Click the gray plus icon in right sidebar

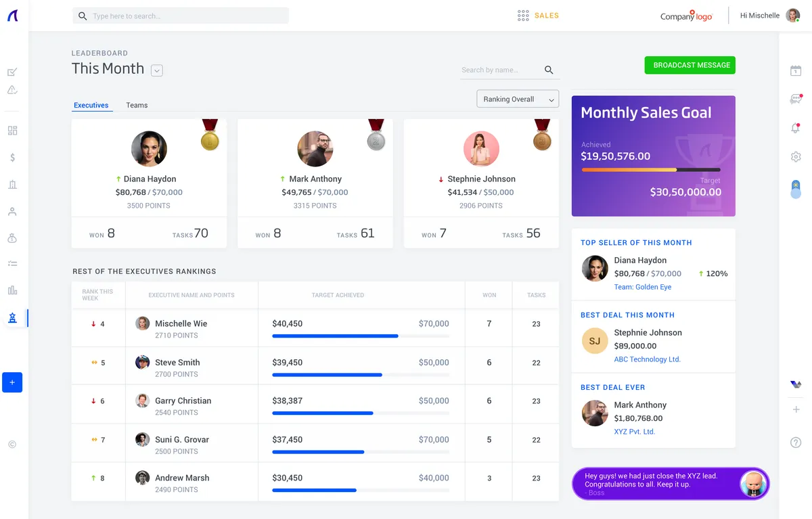[796, 409]
